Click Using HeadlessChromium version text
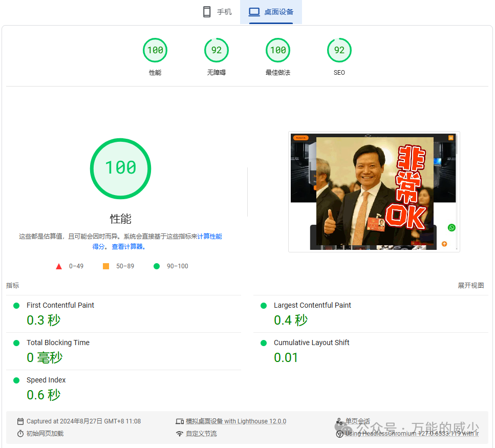This screenshot has width=495, height=448. 412,434
